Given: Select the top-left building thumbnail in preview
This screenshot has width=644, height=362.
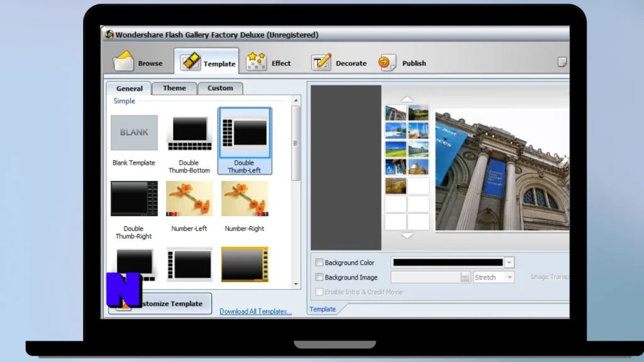Looking at the screenshot, I should click(x=396, y=112).
